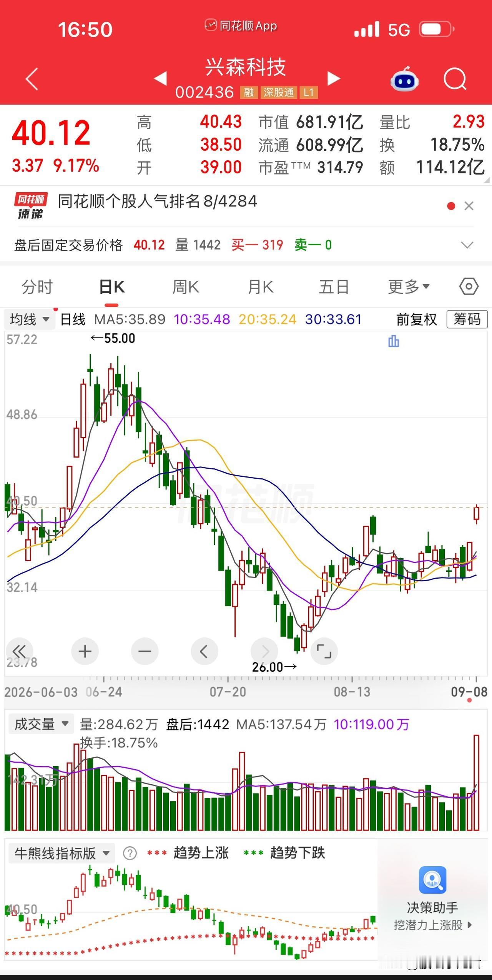The width and height of the screenshot is (492, 980).
Task: Tap 量:284.62万 volume label
Action: click(119, 724)
